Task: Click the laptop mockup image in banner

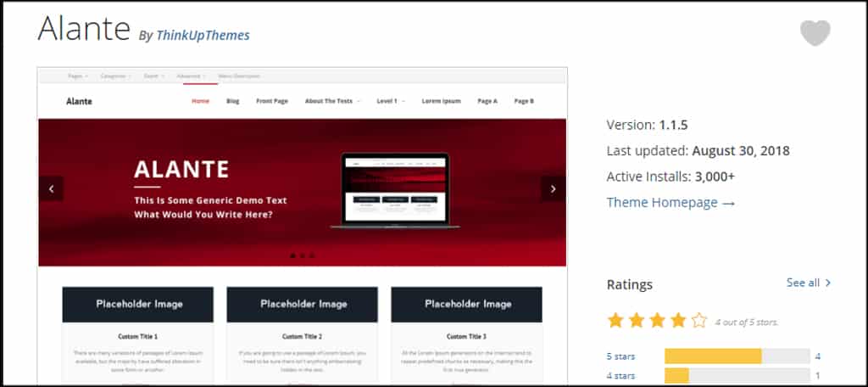Action: click(393, 191)
